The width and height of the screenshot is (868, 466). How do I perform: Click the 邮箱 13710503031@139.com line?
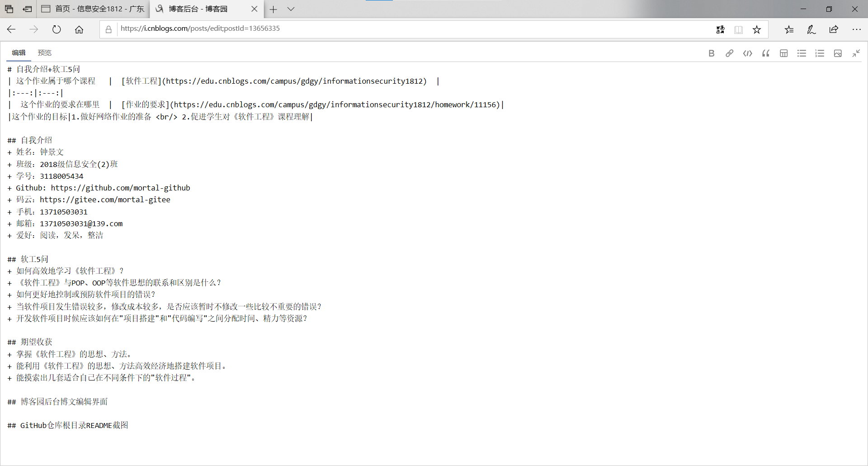[x=65, y=223]
